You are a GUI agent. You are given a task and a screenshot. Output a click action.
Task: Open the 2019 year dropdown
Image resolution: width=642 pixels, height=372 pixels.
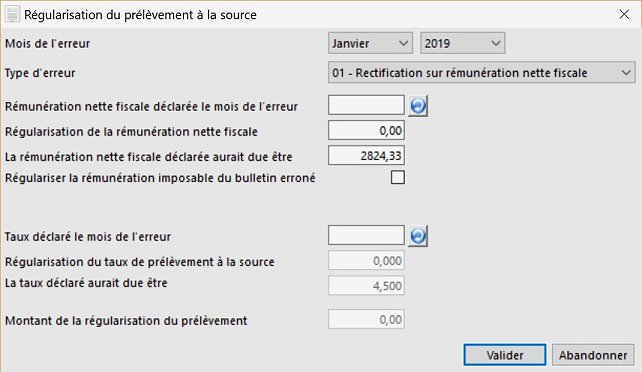pos(463,43)
